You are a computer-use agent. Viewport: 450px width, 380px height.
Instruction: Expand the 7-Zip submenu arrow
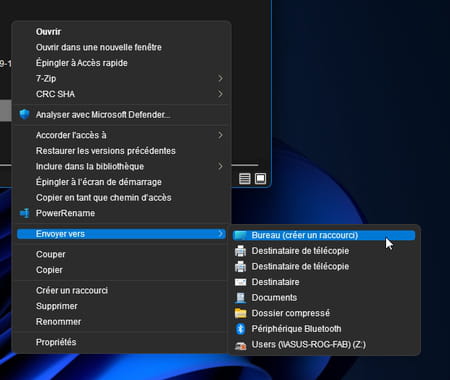(220, 78)
